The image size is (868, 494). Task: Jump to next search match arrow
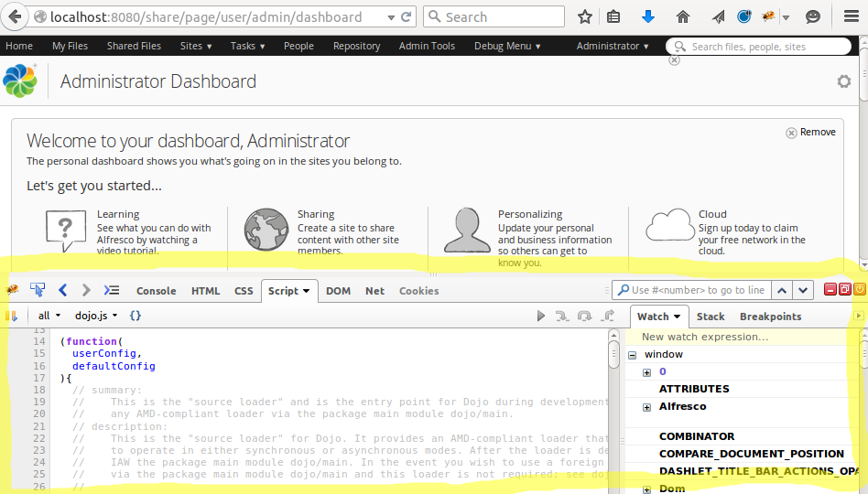[x=803, y=290]
